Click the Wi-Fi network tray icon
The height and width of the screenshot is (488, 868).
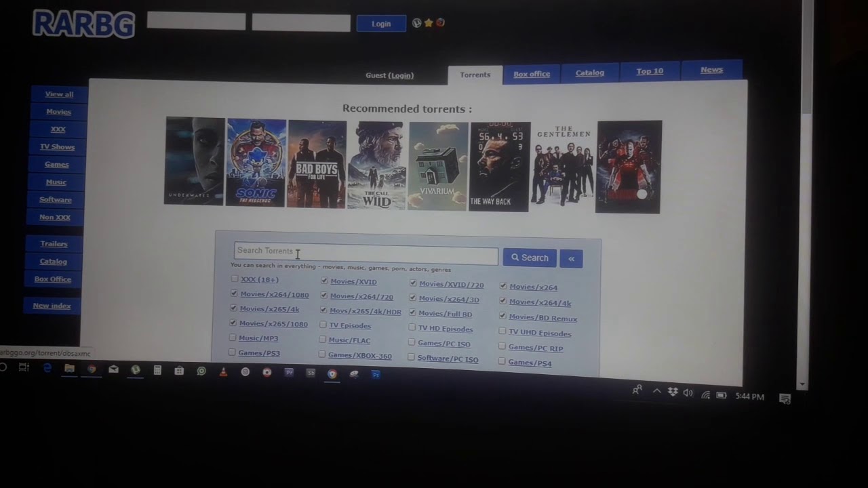(705, 394)
